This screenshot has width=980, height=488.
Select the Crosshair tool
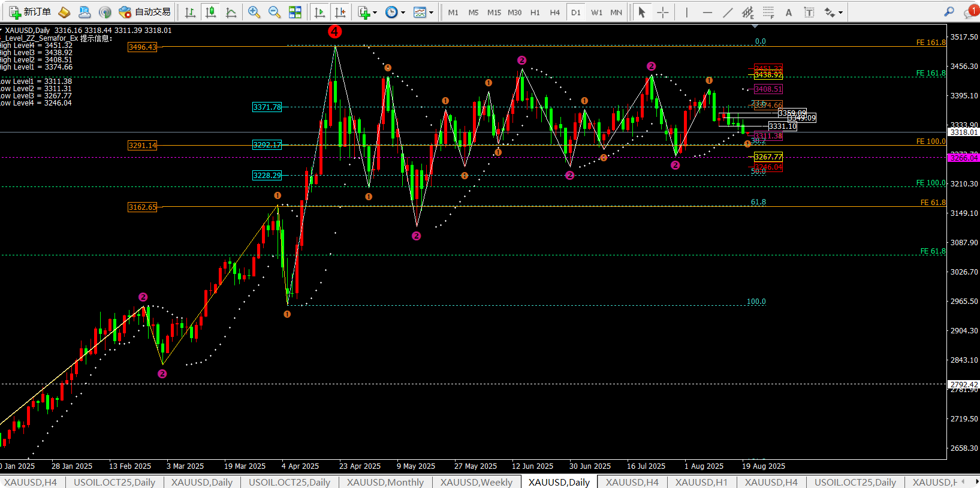coord(662,12)
